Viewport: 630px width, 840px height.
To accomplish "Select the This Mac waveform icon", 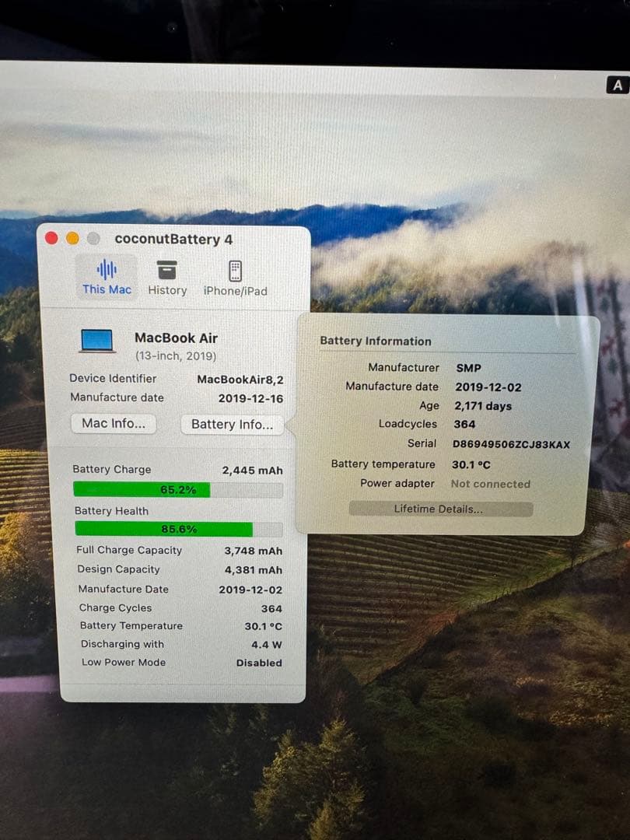I will (x=106, y=270).
